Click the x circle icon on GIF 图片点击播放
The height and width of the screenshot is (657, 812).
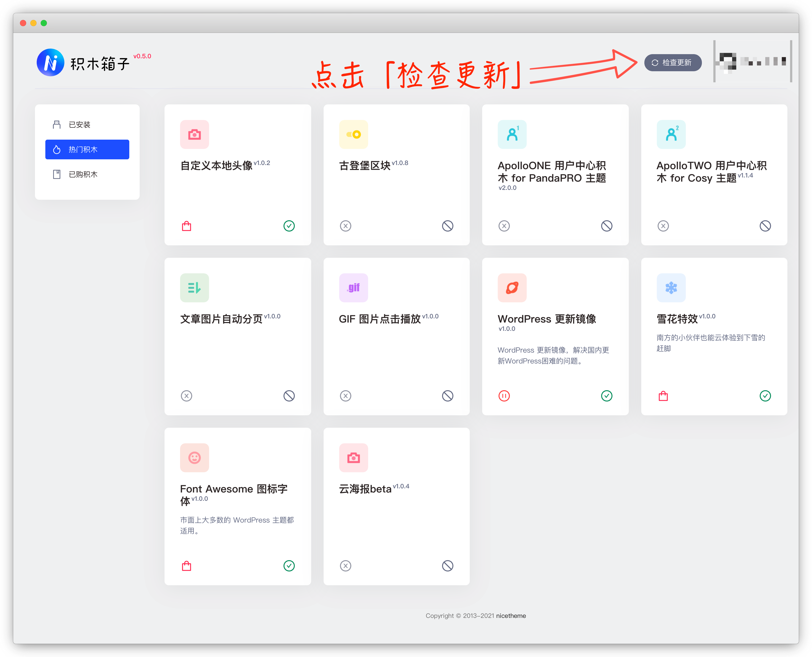click(346, 396)
